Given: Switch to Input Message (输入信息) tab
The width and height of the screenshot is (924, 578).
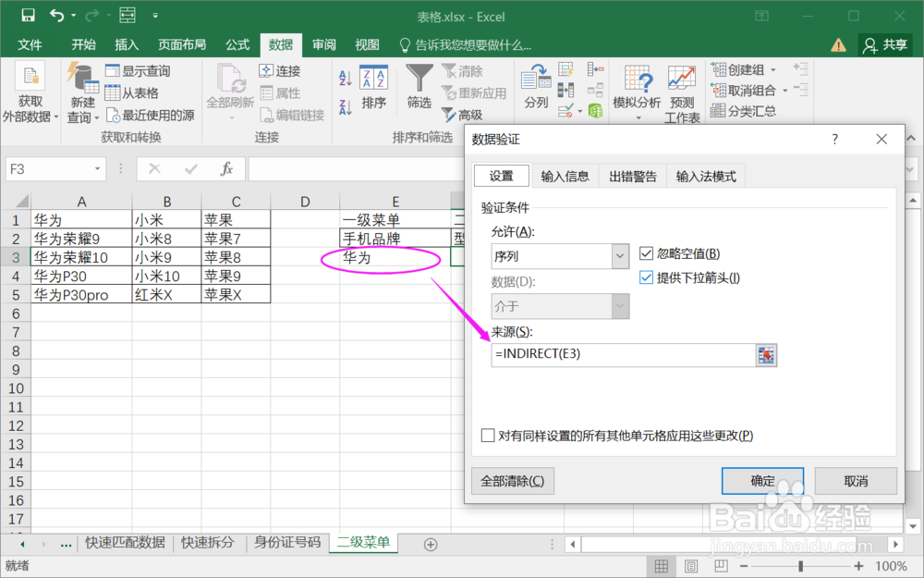Looking at the screenshot, I should 565,177.
